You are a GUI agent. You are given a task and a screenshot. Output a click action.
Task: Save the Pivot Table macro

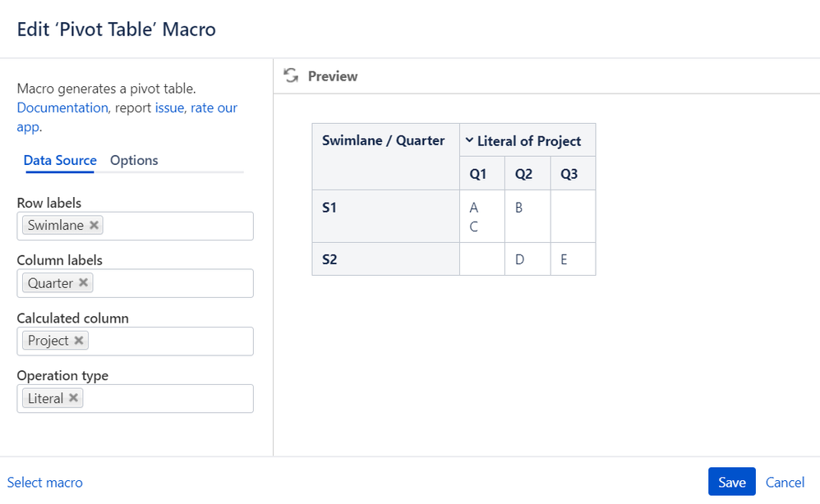tap(730, 482)
